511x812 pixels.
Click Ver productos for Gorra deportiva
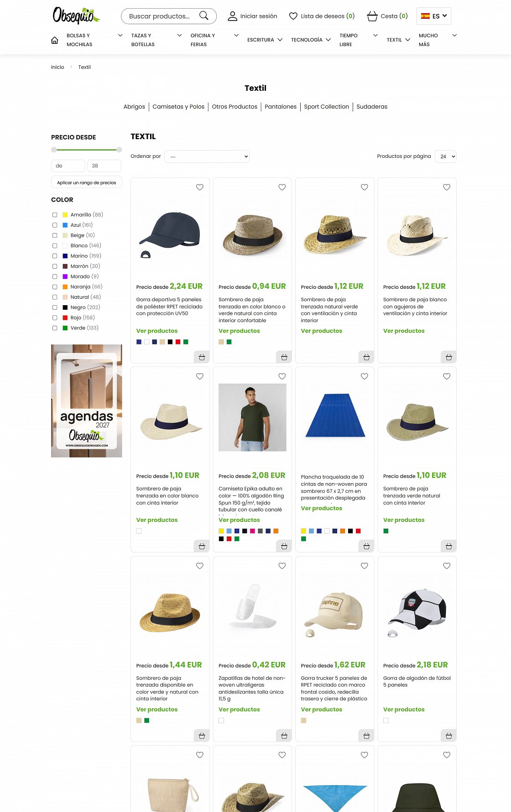click(x=156, y=331)
